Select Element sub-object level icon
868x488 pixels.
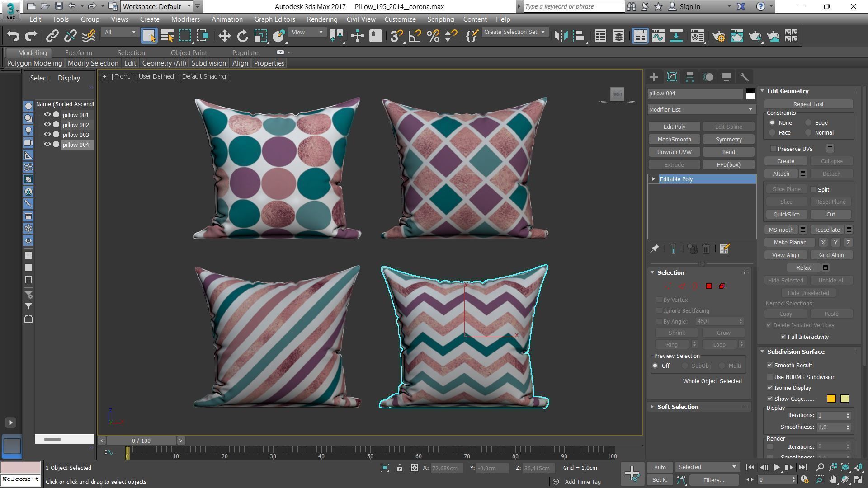pos(722,286)
